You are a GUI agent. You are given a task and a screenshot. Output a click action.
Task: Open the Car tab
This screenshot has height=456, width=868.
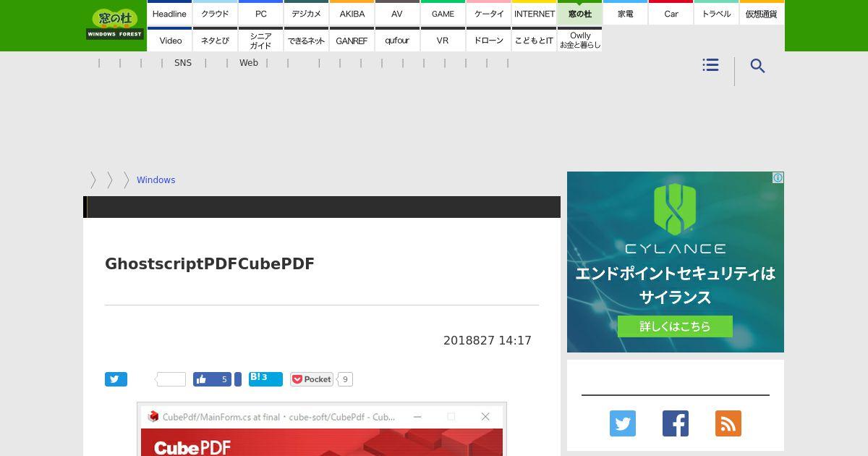click(671, 12)
